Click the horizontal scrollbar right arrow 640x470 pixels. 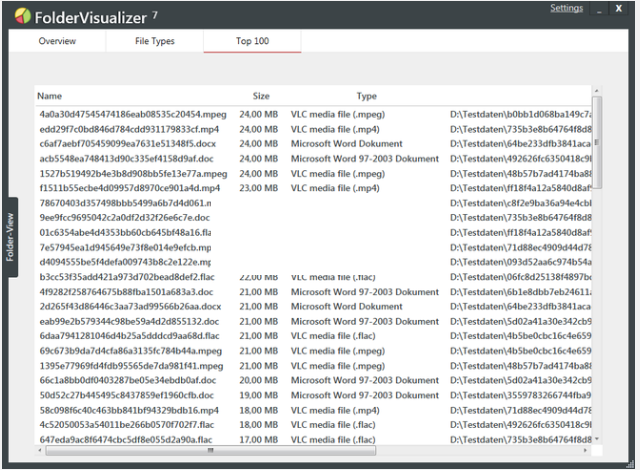click(x=587, y=450)
